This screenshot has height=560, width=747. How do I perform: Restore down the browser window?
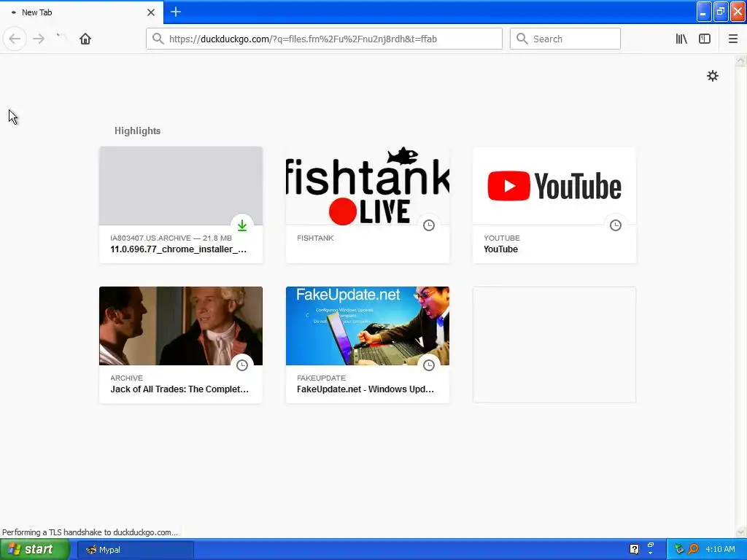click(x=721, y=12)
